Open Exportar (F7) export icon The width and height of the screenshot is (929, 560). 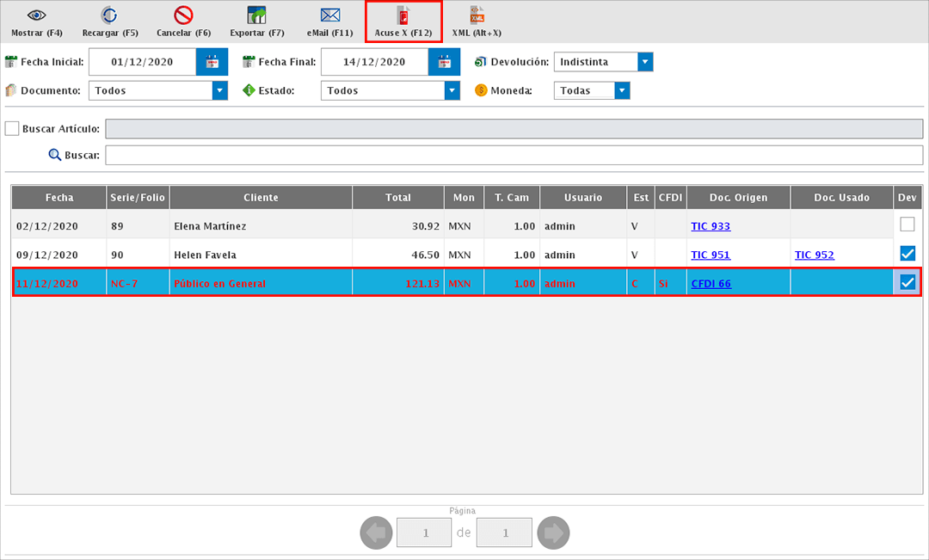point(256,15)
